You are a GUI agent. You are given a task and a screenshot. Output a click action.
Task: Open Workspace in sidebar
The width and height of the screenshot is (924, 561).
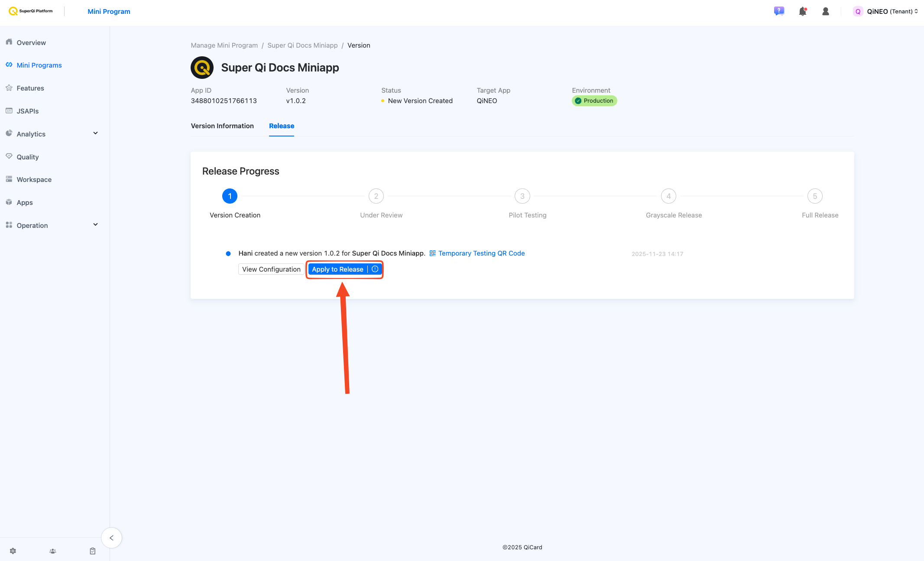(34, 179)
